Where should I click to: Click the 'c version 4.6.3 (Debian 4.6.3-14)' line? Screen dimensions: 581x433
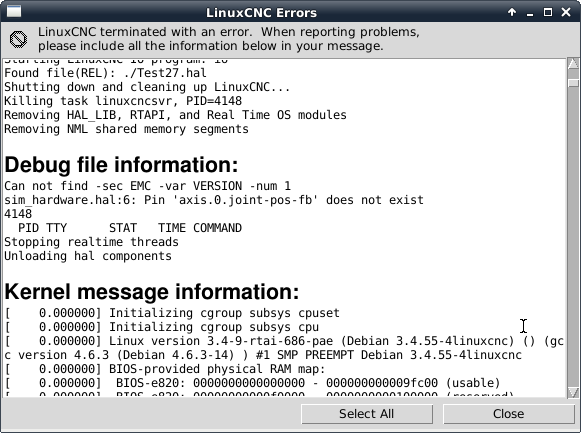263,356
